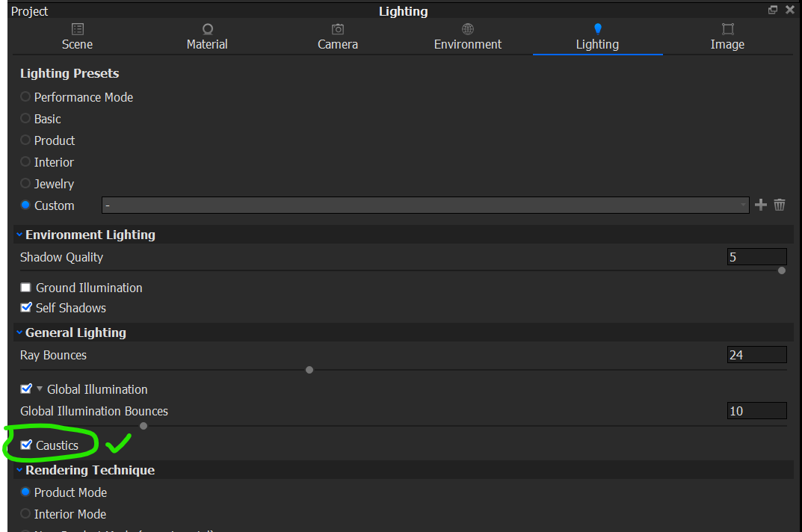This screenshot has height=532, width=802.
Task: Collapse the Environment Lighting section
Action: click(x=19, y=235)
